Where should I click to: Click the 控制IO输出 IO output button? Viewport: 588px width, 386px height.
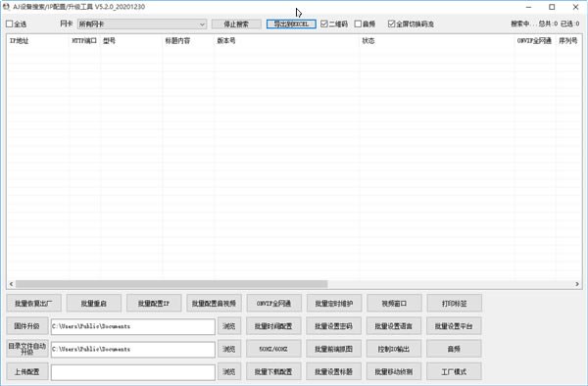[x=394, y=349]
